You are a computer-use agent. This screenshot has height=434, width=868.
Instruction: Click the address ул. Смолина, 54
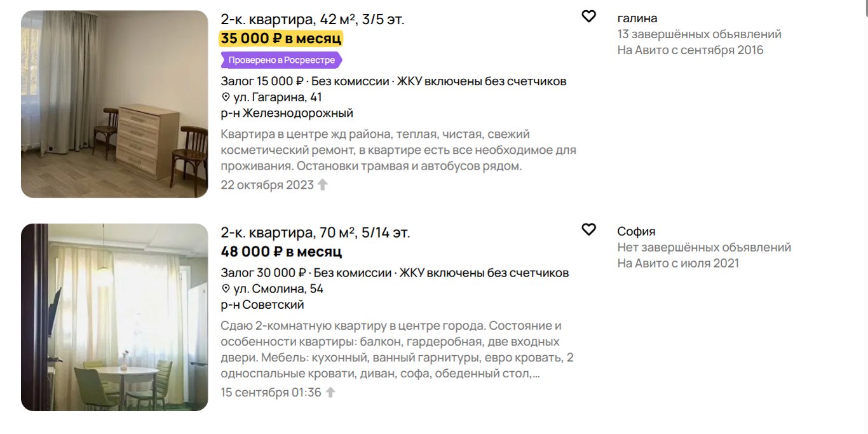(278, 289)
